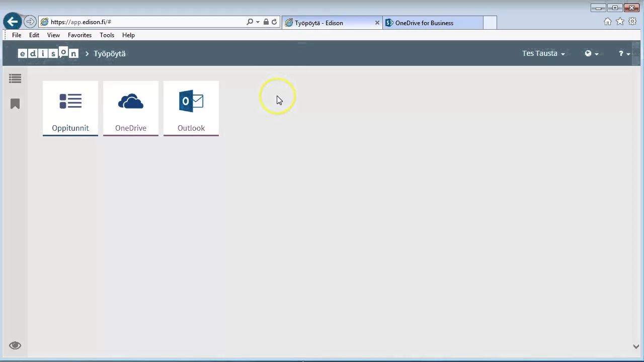This screenshot has width=644, height=362.
Task: Open the File menu
Action: coord(17,35)
